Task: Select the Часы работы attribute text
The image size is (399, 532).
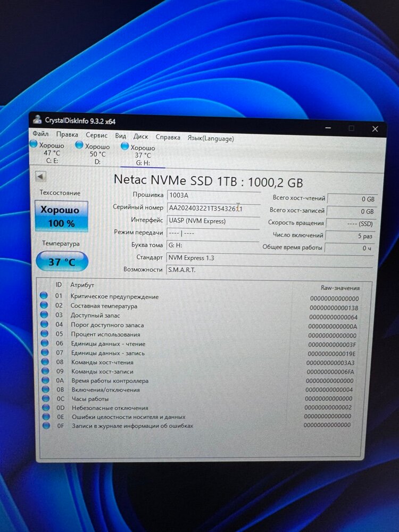Action: [90, 398]
